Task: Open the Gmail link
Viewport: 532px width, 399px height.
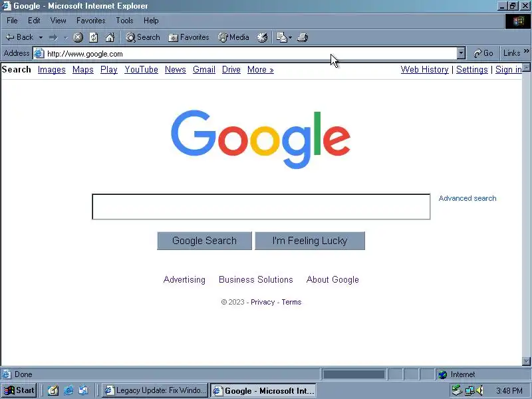Action: point(204,70)
